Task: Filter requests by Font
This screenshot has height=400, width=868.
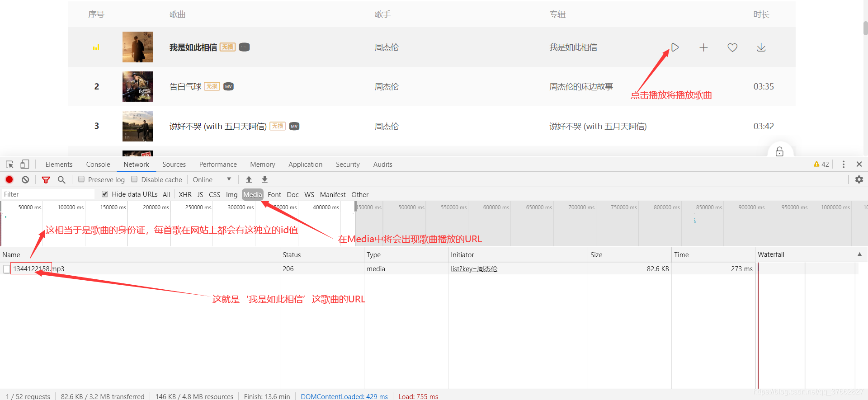Action: pos(274,194)
